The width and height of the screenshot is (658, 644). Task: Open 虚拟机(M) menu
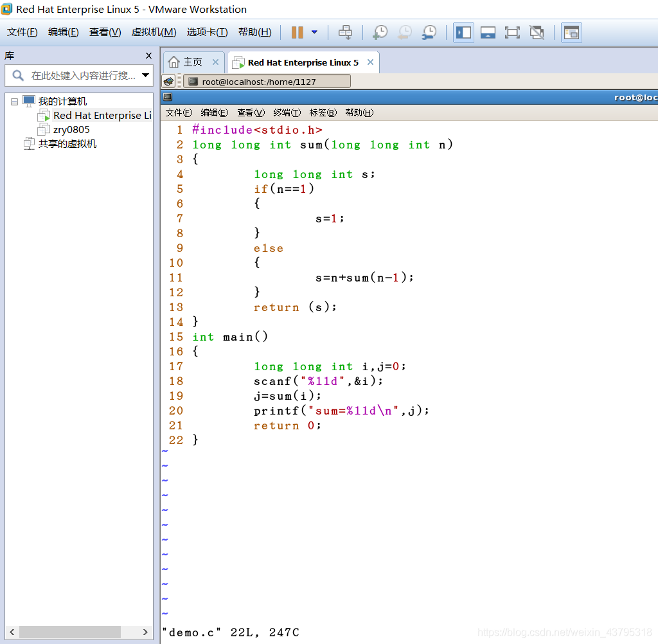(x=154, y=32)
